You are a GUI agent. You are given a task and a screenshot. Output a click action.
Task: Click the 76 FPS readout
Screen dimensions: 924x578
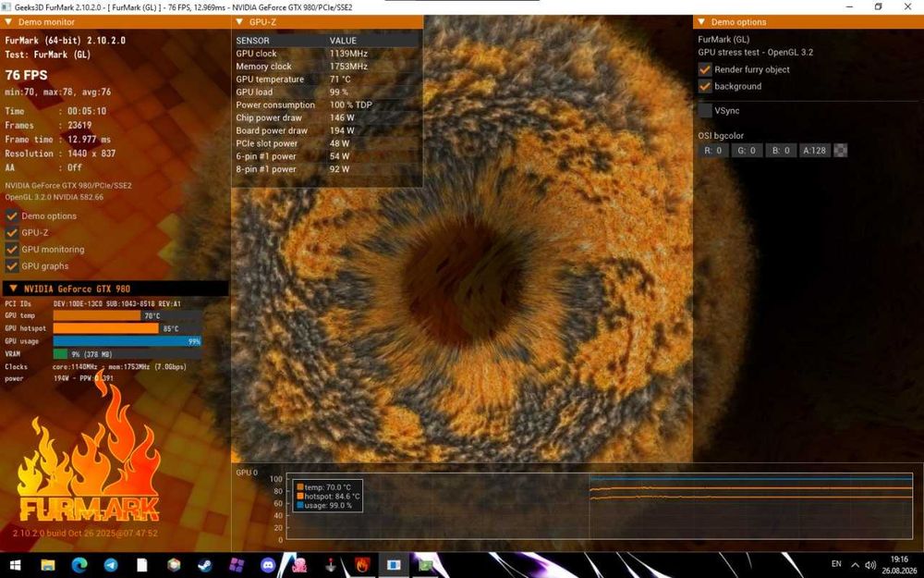27,75
